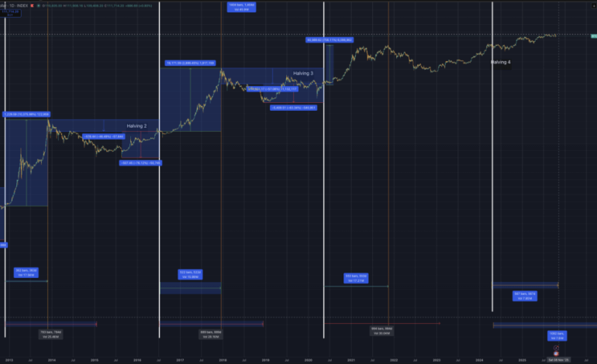Select the 553 bars, 553d date range label
This screenshot has height=364, width=597.
click(356, 277)
